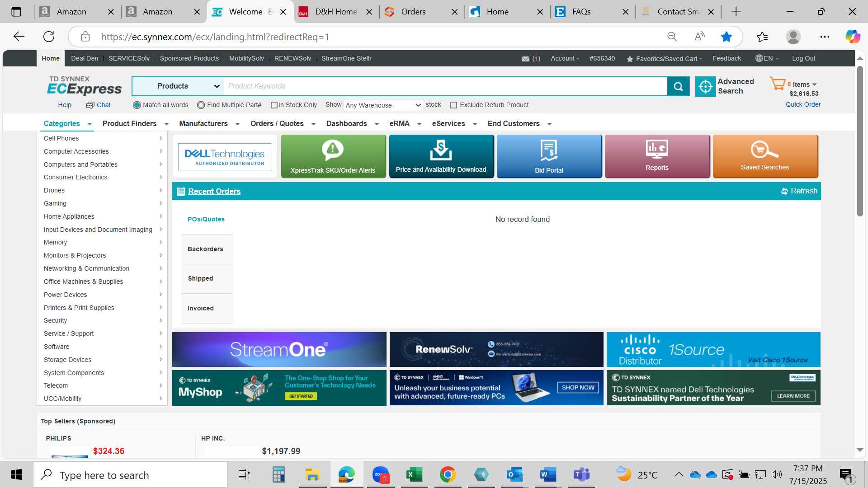This screenshot has height=488, width=868.
Task: Open Outlook from the taskbar
Action: [x=514, y=474]
